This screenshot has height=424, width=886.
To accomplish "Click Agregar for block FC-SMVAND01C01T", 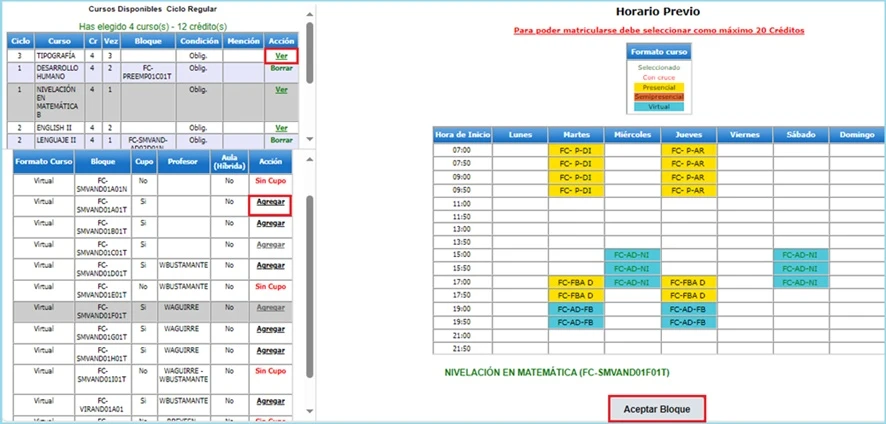I will (x=268, y=244).
